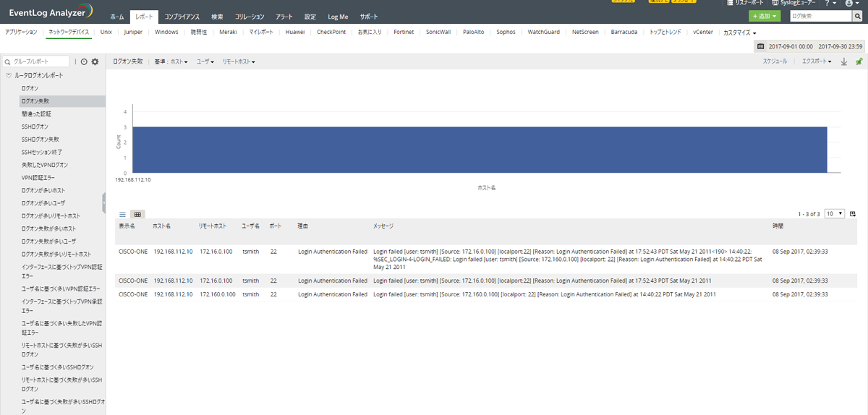Collapse ルータログオンレポート tree group
This screenshot has height=415, width=868.
pos(8,75)
